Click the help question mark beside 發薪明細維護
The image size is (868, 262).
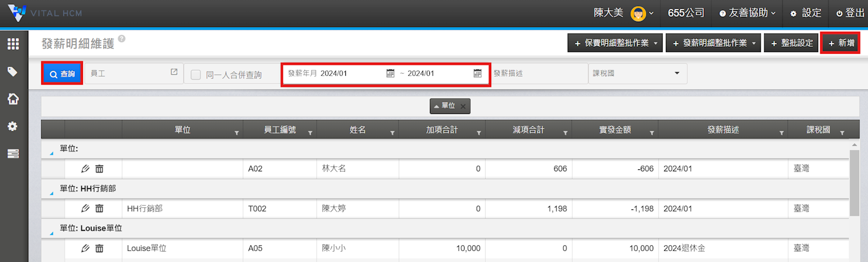click(122, 39)
